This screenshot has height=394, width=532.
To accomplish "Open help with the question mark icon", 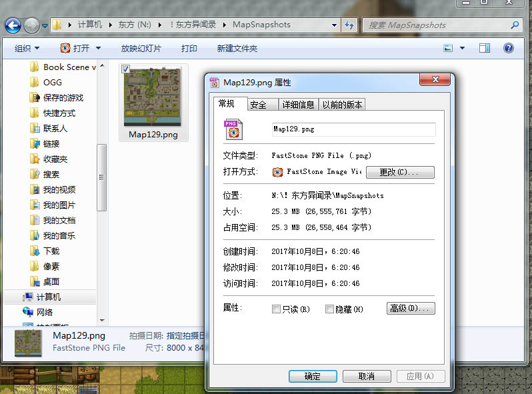I will tap(508, 48).
